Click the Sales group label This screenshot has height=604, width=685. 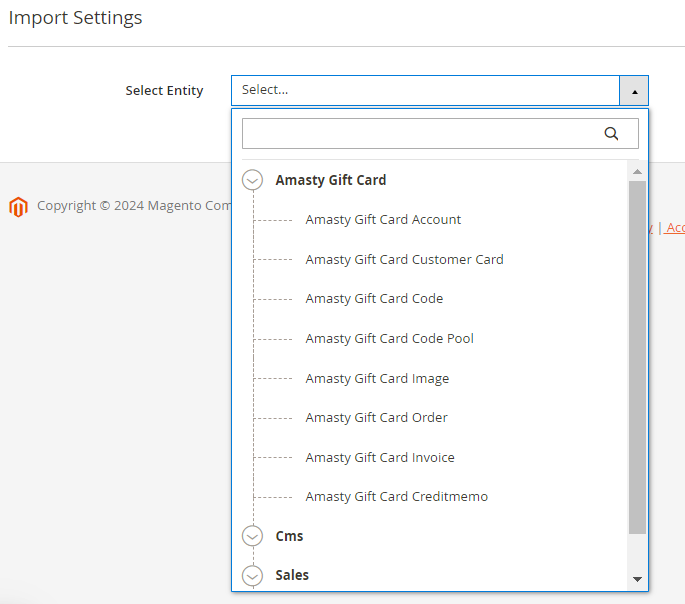point(292,575)
